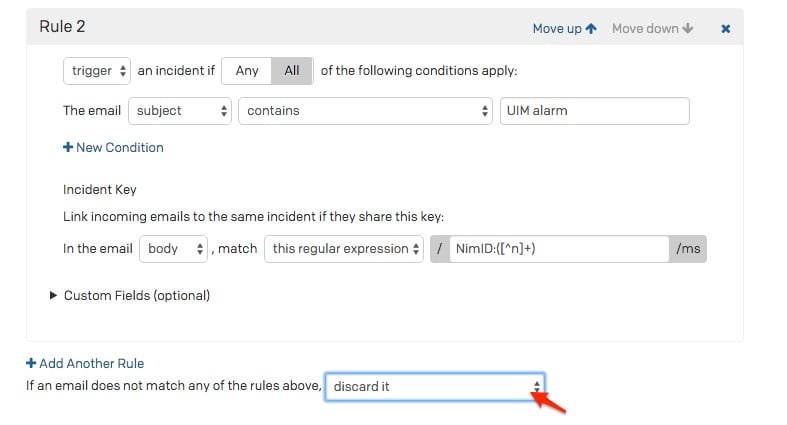This screenshot has height=425, width=787.
Task: Click the NimID regular expression input field
Action: [558, 249]
